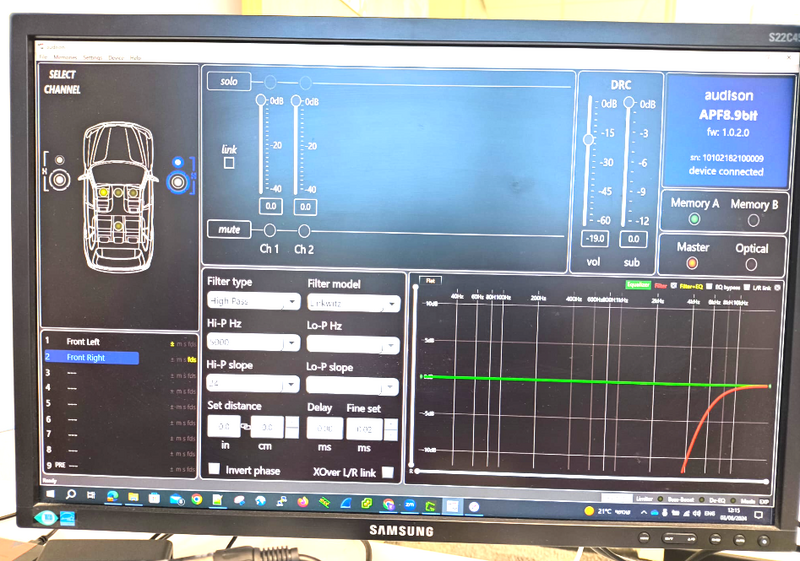800x561 pixels.
Task: Select the front left tweeter speaker
Action: [x=59, y=160]
